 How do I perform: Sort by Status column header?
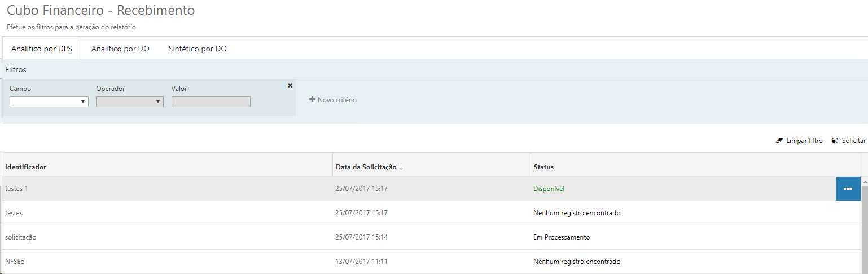(543, 167)
